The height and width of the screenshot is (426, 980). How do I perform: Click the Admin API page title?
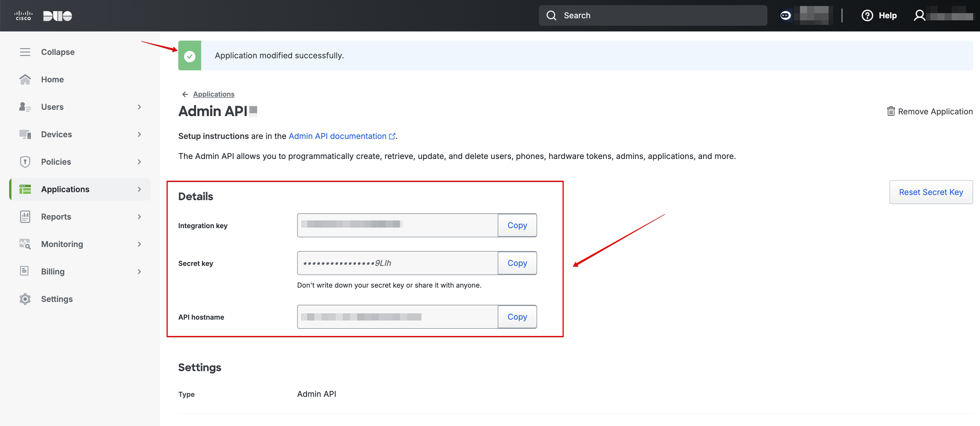[213, 112]
